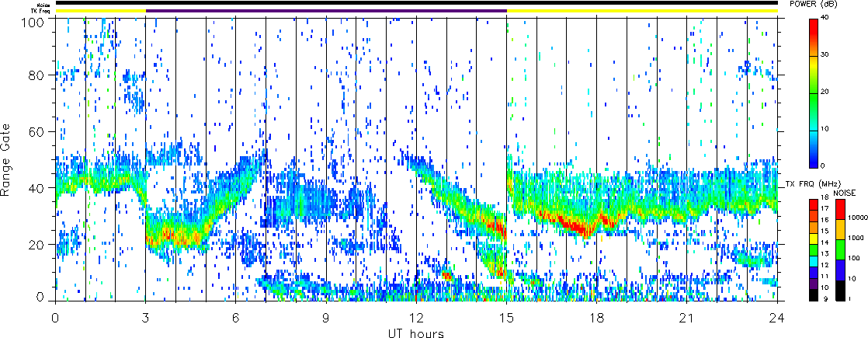Pick the black bottom swatch of the TX FRQ legend
The height and width of the screenshot is (338, 868).
814,295
